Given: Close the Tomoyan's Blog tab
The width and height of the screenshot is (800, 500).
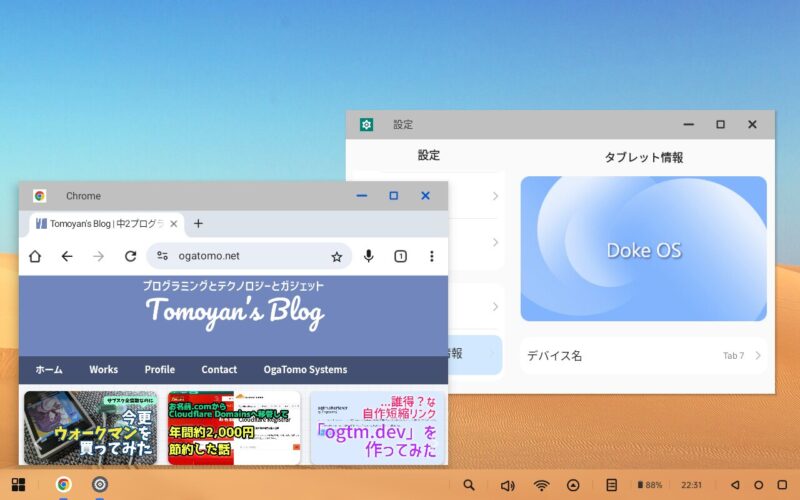Looking at the screenshot, I should pyautogui.click(x=174, y=224).
